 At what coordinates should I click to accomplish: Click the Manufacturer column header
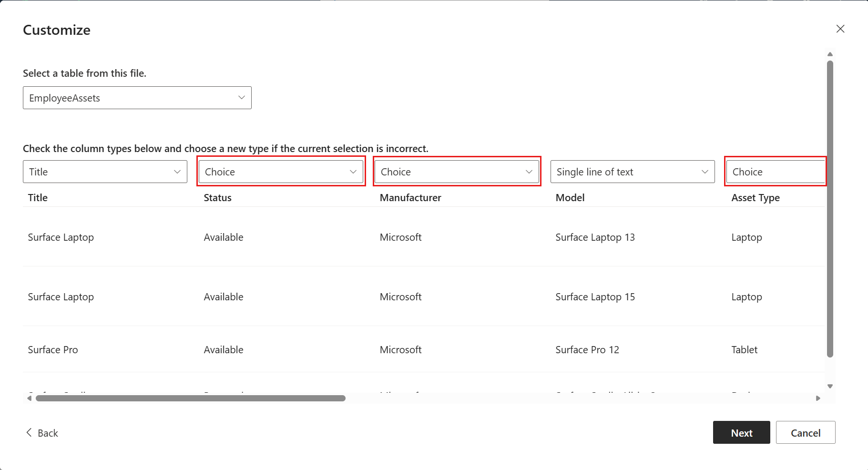coord(410,197)
